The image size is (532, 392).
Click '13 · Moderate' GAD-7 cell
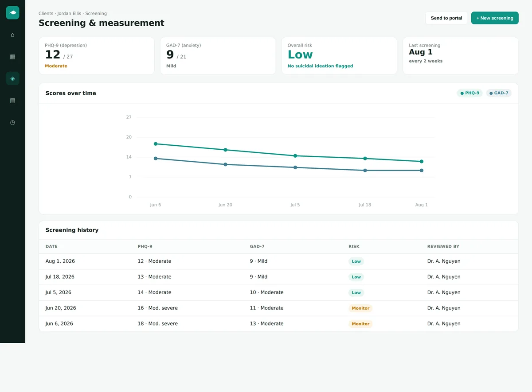(266, 324)
